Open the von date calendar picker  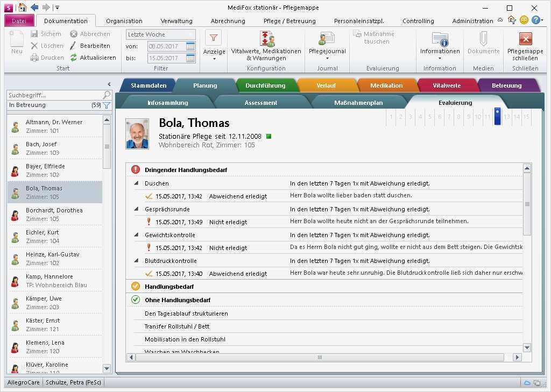point(190,46)
